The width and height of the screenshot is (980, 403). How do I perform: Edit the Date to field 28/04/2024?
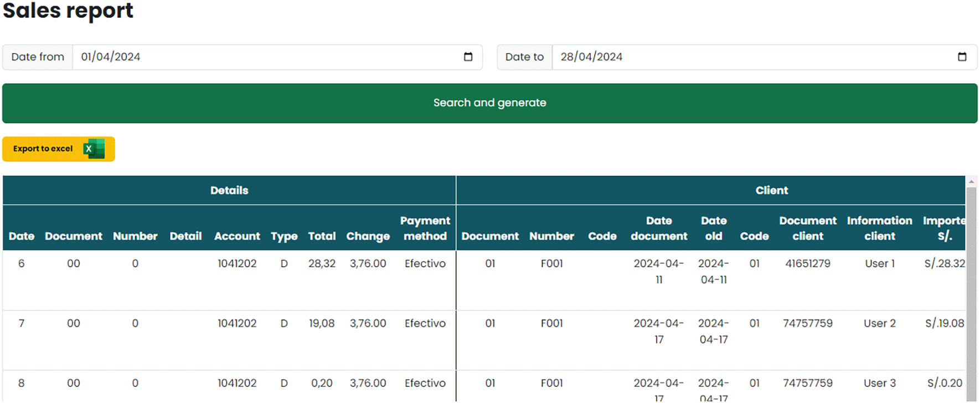(x=765, y=57)
